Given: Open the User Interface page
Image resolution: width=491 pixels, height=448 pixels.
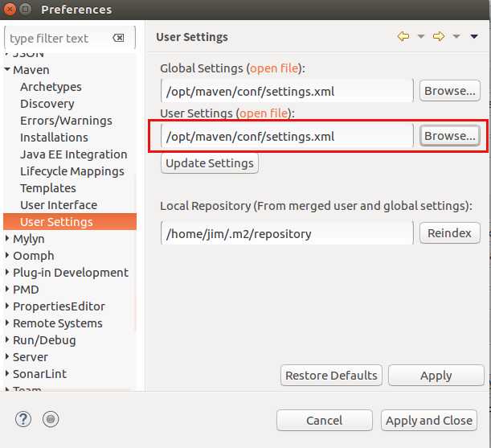Looking at the screenshot, I should click(x=59, y=205).
